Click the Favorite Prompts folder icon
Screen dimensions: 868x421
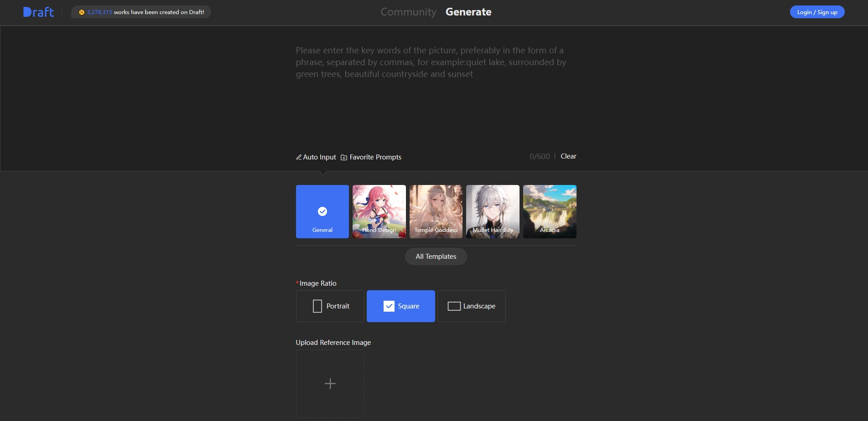coord(344,157)
